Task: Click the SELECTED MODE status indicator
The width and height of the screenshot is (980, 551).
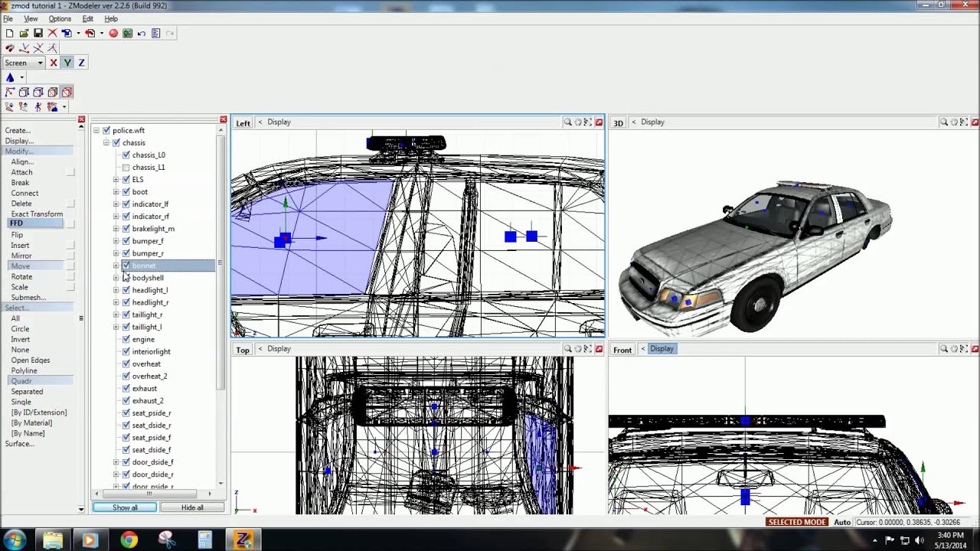Action: point(797,522)
